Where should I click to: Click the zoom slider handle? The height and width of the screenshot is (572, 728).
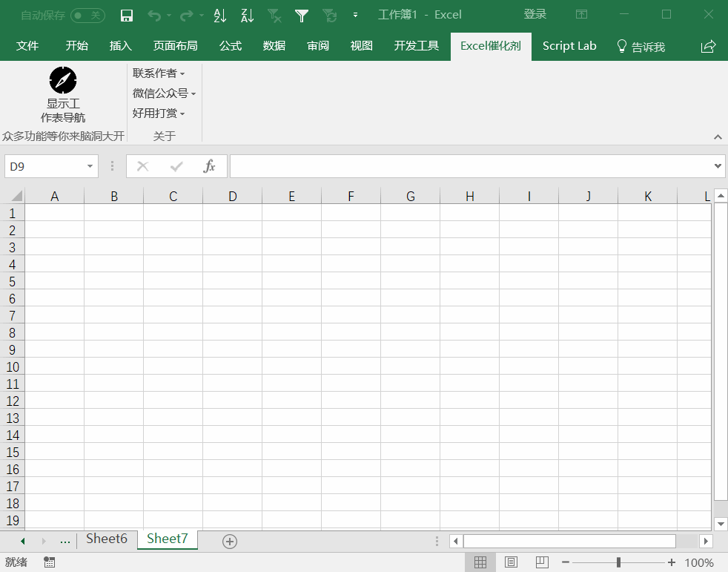[x=618, y=562]
